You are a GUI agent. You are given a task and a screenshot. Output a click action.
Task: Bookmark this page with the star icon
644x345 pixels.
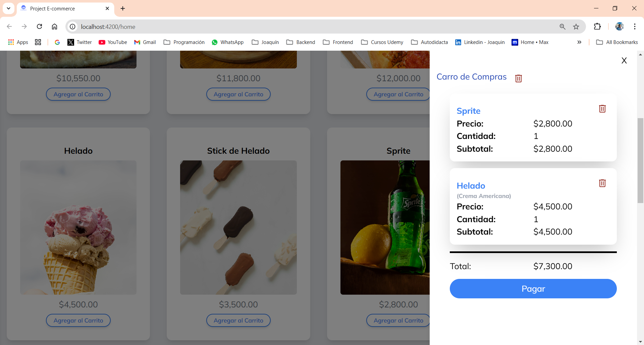tap(576, 27)
